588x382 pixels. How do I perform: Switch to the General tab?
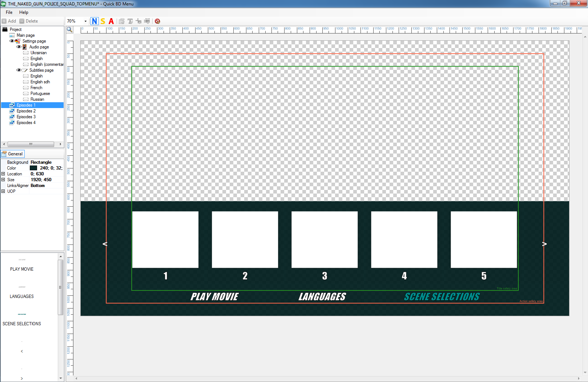13,154
